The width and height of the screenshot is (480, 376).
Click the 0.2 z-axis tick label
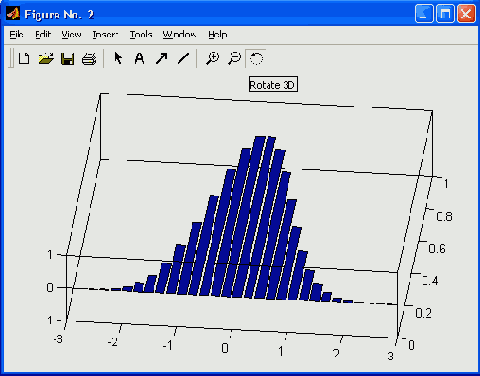423,313
